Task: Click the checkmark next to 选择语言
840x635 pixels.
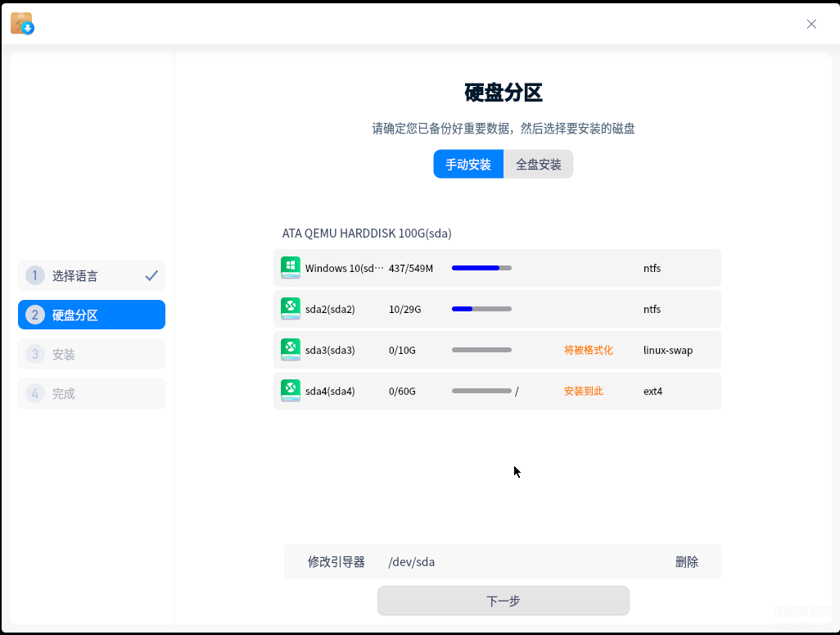Action: point(151,276)
